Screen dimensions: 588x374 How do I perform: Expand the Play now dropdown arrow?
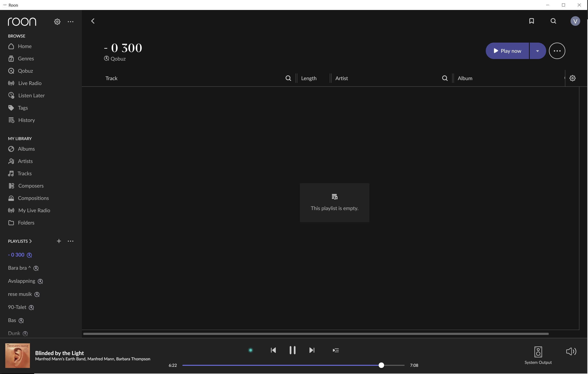click(537, 51)
